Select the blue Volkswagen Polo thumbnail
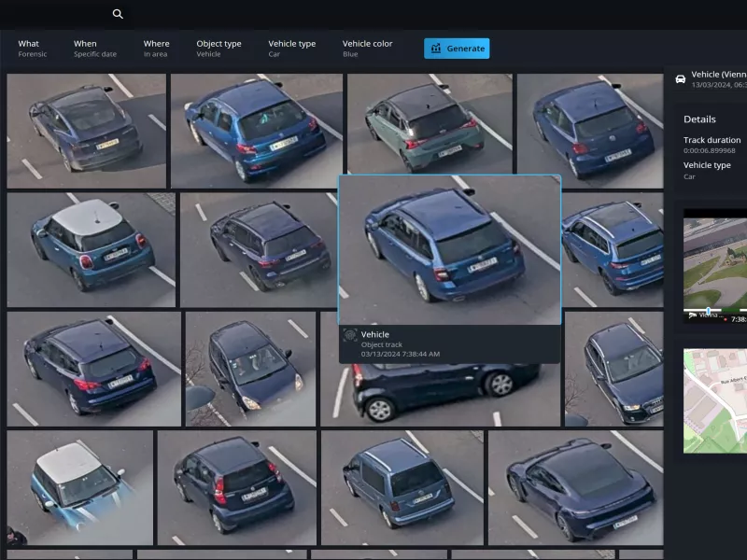 click(590, 131)
